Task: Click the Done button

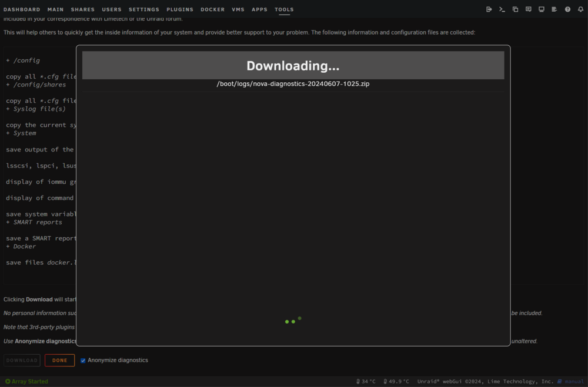Action: pyautogui.click(x=59, y=361)
